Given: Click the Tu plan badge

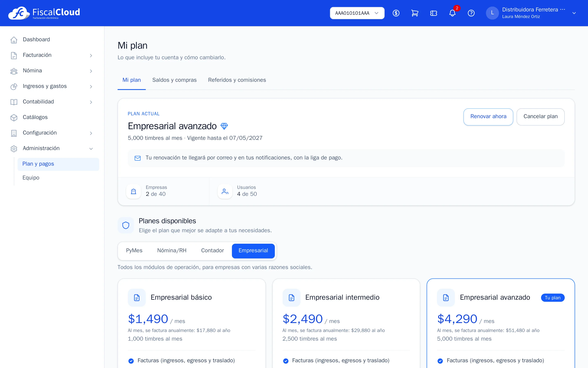Looking at the screenshot, I should click(x=552, y=298).
